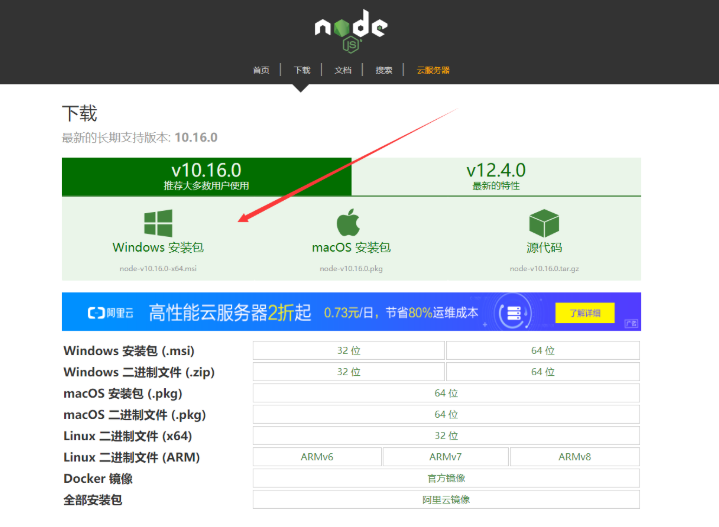Open the 首页 navigation item
This screenshot has width=719, height=527.
coord(261,70)
